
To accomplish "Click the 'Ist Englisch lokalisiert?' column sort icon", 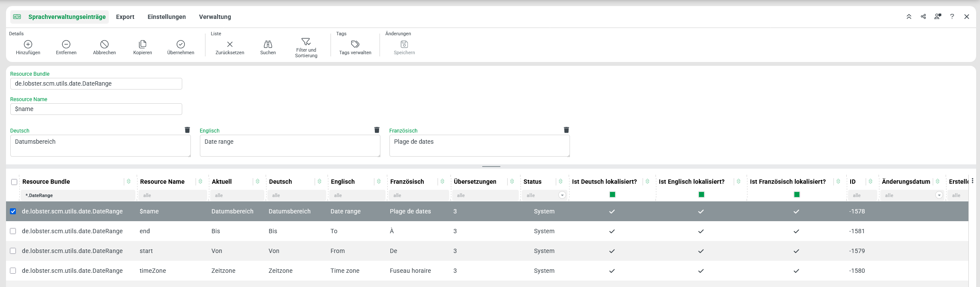I will point(738,182).
